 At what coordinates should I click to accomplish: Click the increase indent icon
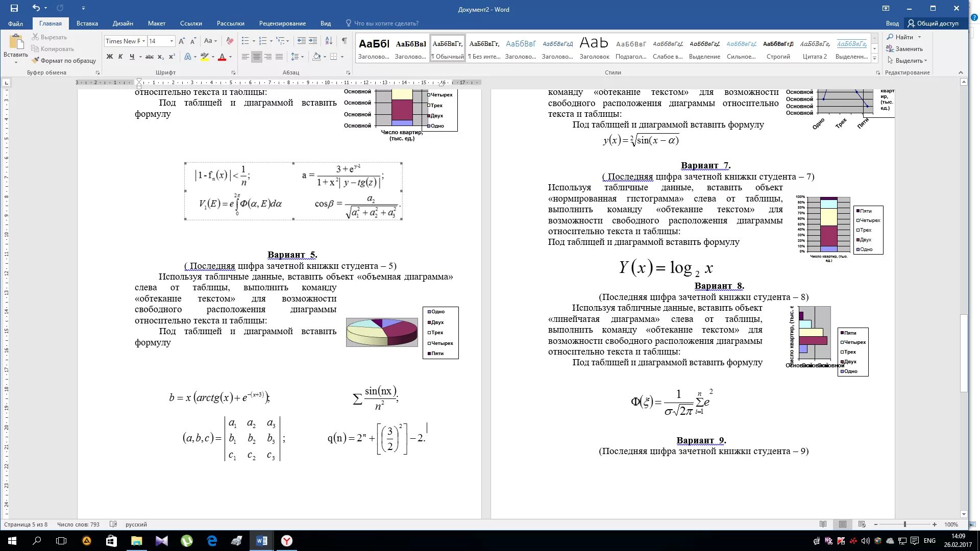(313, 41)
